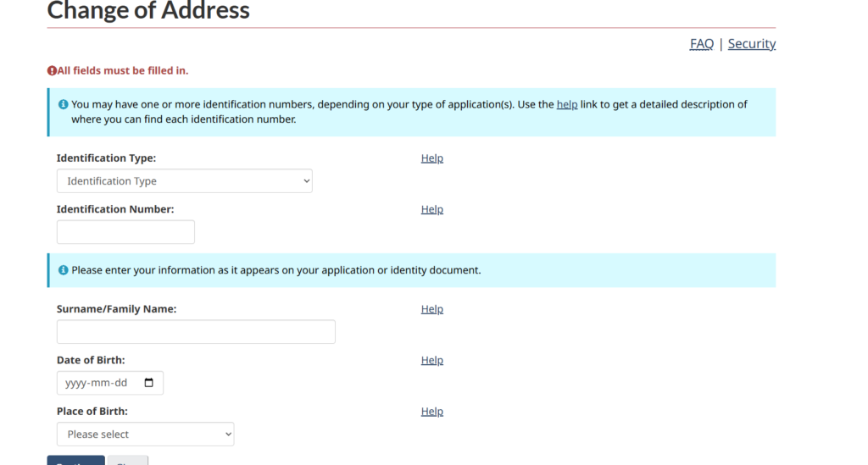The height and width of the screenshot is (465, 868).
Task: Open Help for Identification Type
Action: click(431, 158)
